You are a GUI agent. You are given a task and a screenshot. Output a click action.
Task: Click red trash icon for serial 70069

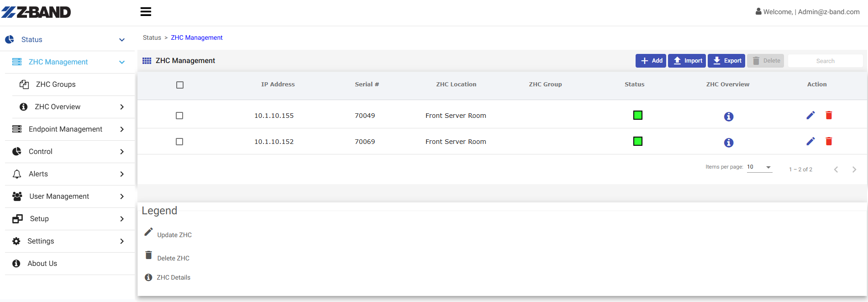829,141
